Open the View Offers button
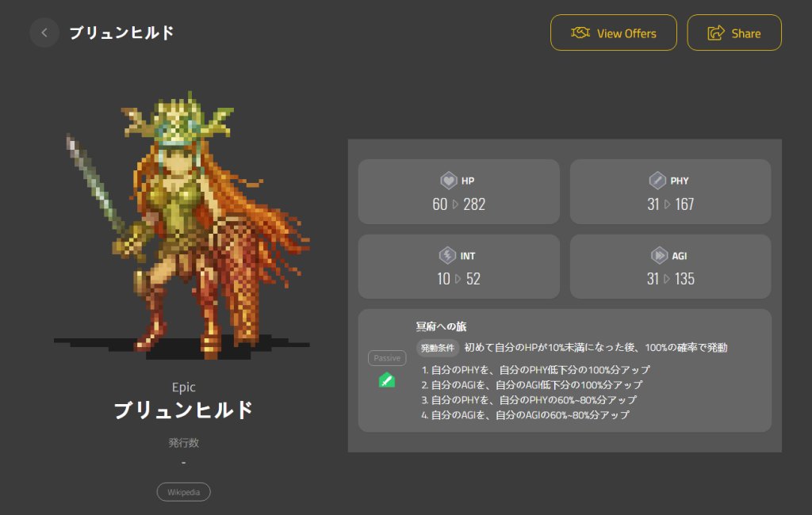Viewport: 812px width, 515px height. point(613,32)
